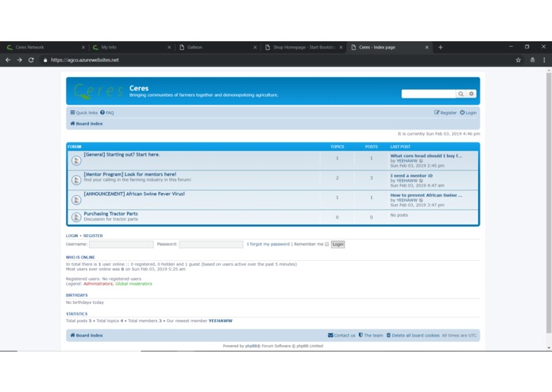Close the Shop Homepage tab
The height and width of the screenshot is (392, 552).
pos(341,47)
